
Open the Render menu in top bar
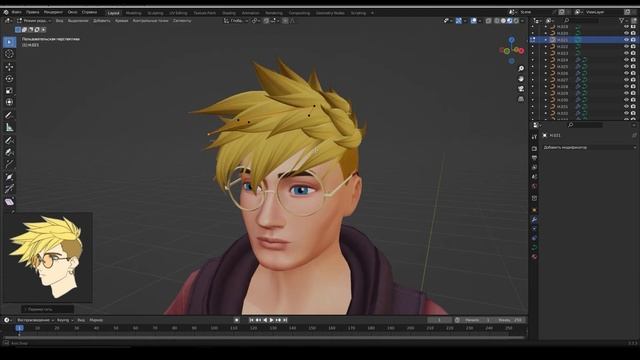coord(53,12)
